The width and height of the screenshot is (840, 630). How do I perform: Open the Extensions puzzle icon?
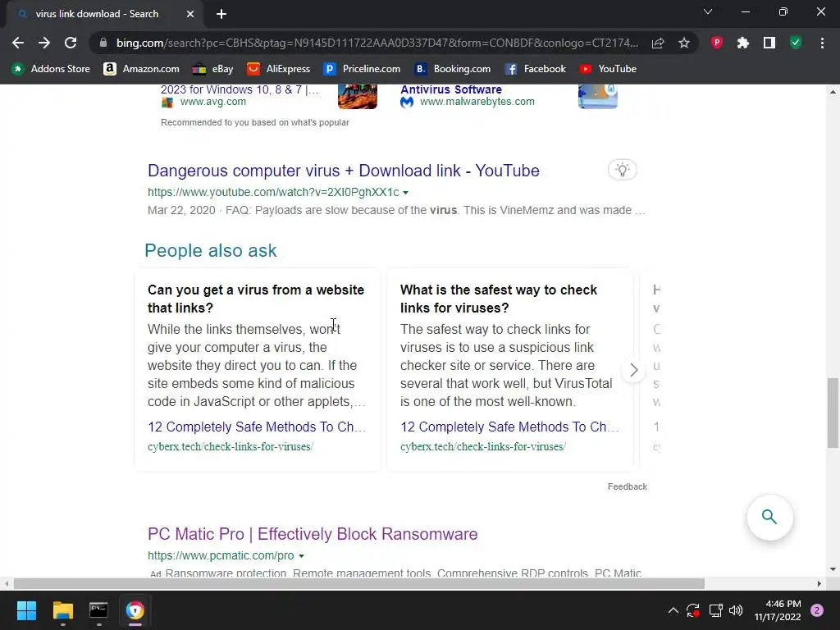[743, 43]
